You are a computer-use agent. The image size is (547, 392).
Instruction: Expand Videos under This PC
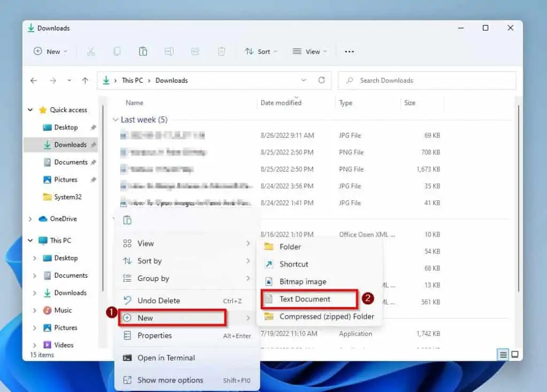tap(34, 345)
